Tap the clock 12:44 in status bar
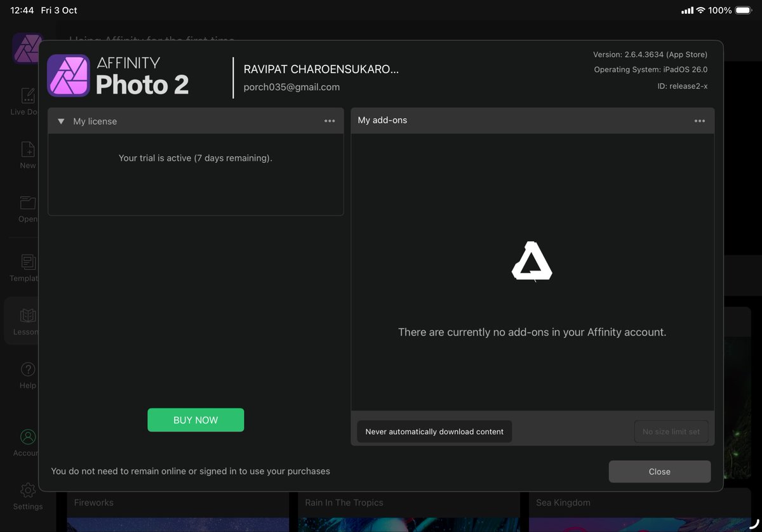Screen dimensions: 762x532 (x=22, y=11)
